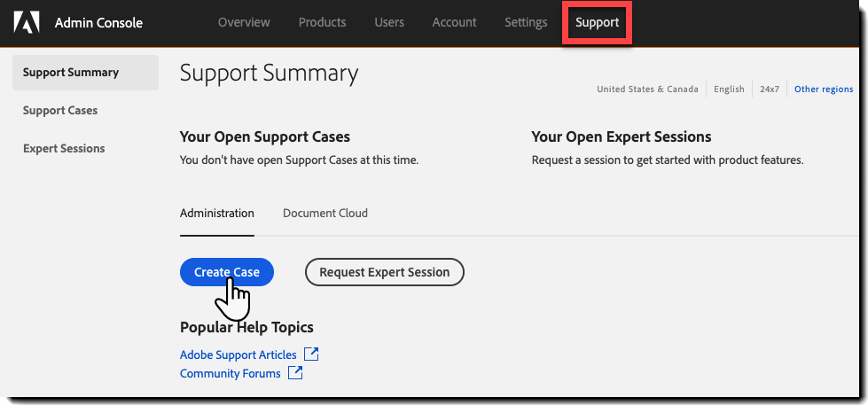Switch to the Administration tab
The height and width of the screenshot is (405, 868).
tap(217, 214)
